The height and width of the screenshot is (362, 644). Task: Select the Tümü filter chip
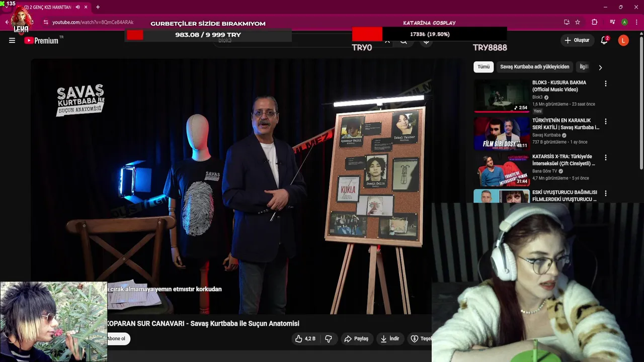pyautogui.click(x=484, y=67)
